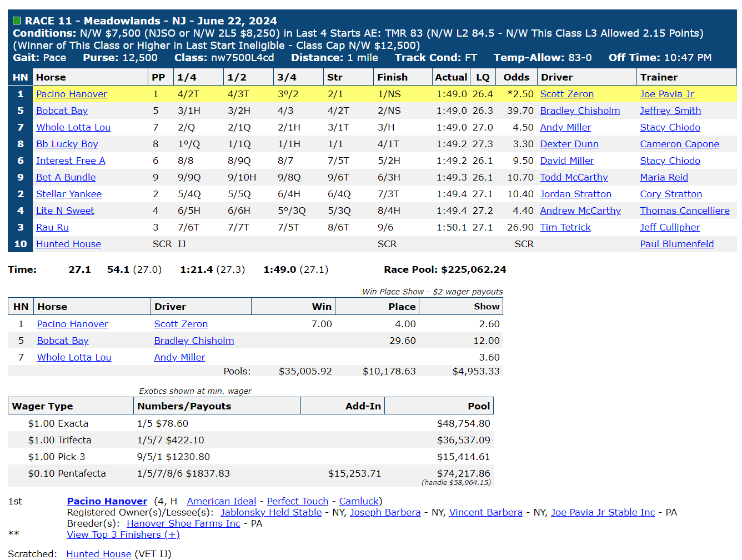This screenshot has height=560, width=742.
Task: Open Bradley Chisholm in the Win Place Show table
Action: (194, 341)
